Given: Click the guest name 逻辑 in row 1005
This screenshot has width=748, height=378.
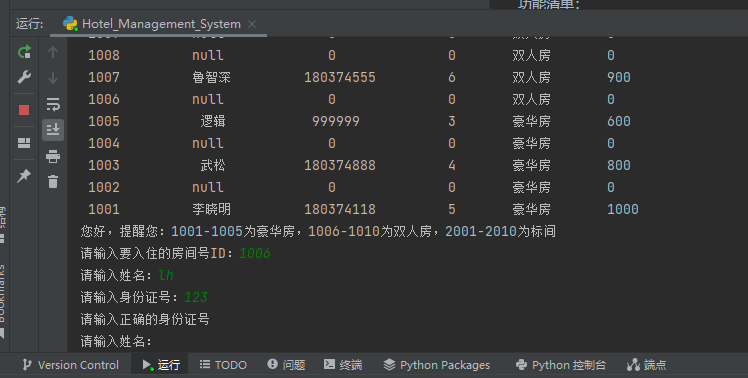Looking at the screenshot, I should coord(213,121).
